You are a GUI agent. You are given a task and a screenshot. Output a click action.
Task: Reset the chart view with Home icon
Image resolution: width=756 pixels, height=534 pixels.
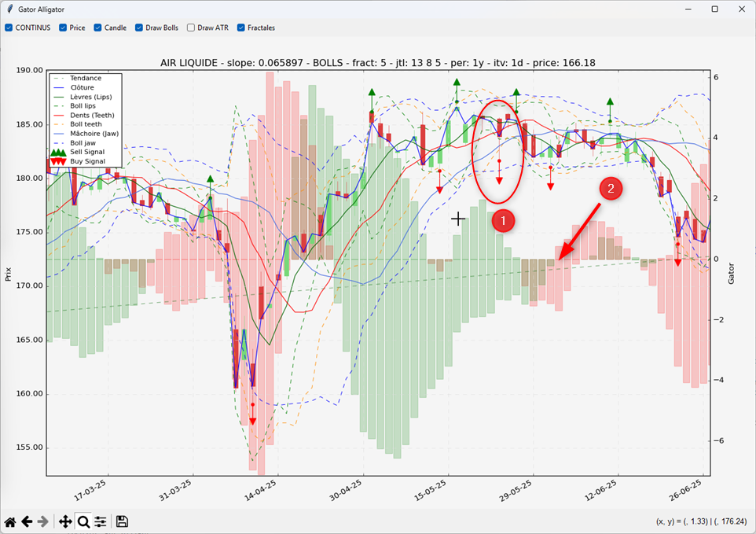pyautogui.click(x=10, y=521)
